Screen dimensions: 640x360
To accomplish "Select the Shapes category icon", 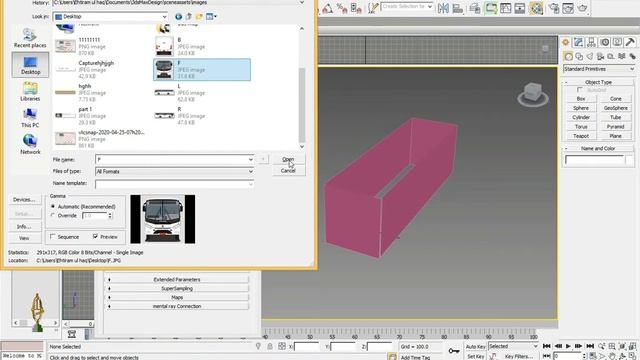I will tap(579, 56).
